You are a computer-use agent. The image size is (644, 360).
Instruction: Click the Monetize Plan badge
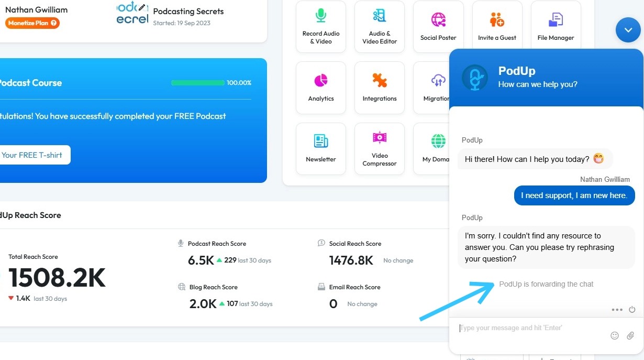(x=32, y=23)
